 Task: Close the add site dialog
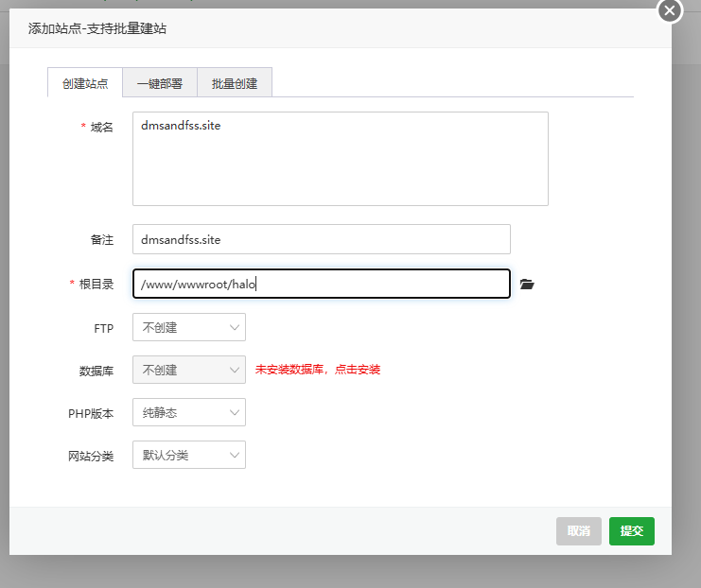[x=670, y=10]
